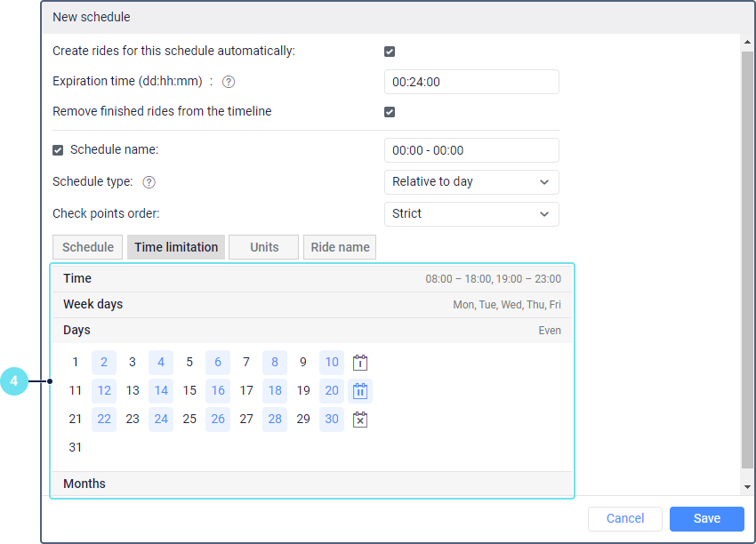756x544 pixels.
Task: Expand the Months section
Action: pyautogui.click(x=311, y=484)
